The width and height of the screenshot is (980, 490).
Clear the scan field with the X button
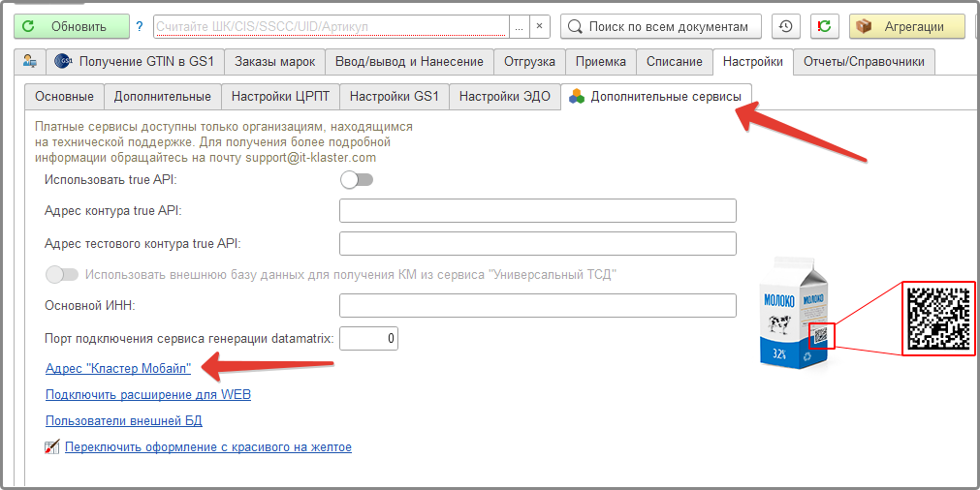[539, 27]
